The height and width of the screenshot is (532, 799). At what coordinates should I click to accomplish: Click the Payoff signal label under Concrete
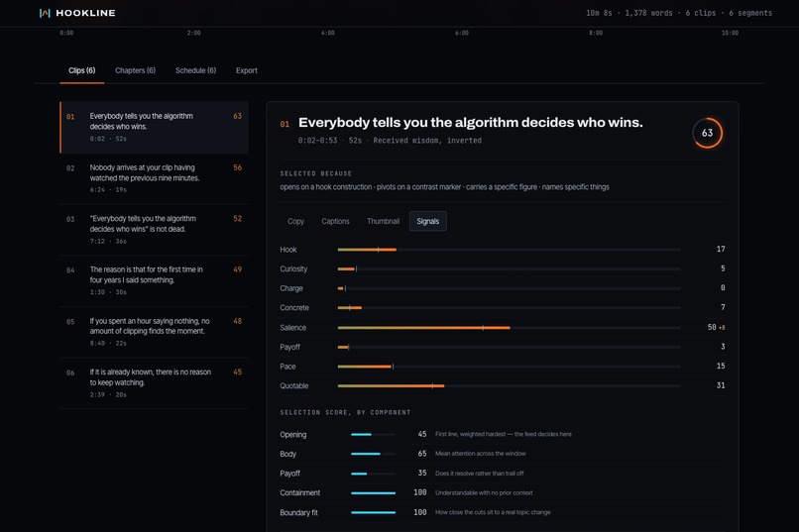[x=289, y=347]
